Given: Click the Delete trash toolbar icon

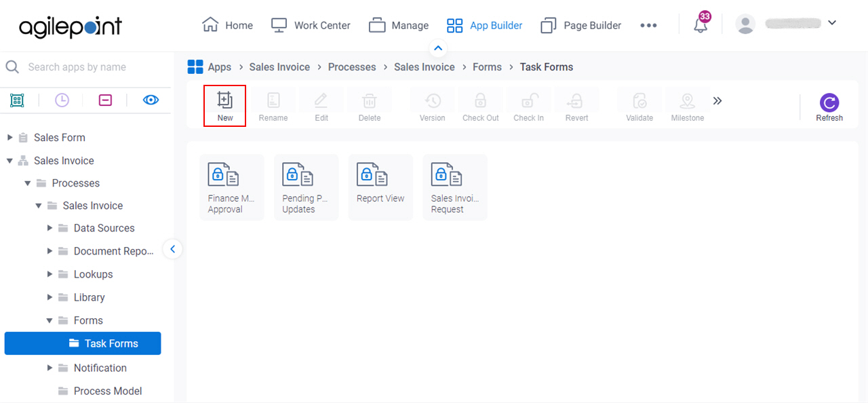Looking at the screenshot, I should pos(370,106).
